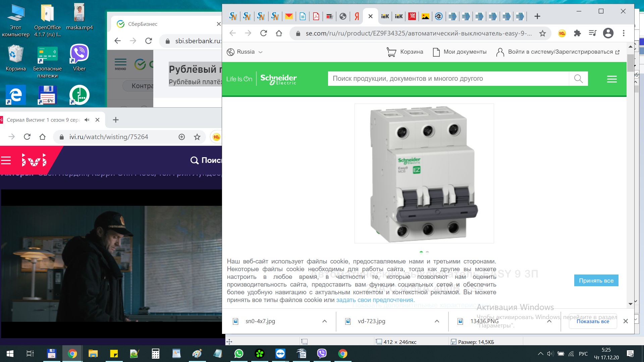This screenshot has height=362, width=644.
Task: Open the 1C extension icon beside se.com address
Action: pos(562,33)
